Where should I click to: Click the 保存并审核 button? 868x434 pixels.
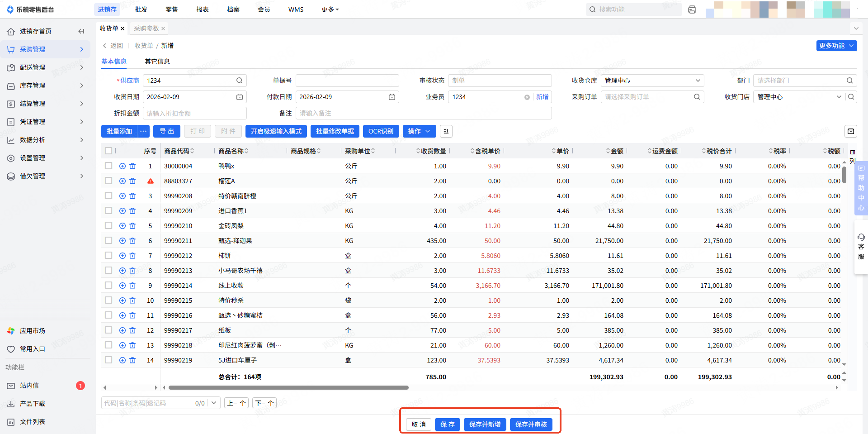(x=531, y=424)
